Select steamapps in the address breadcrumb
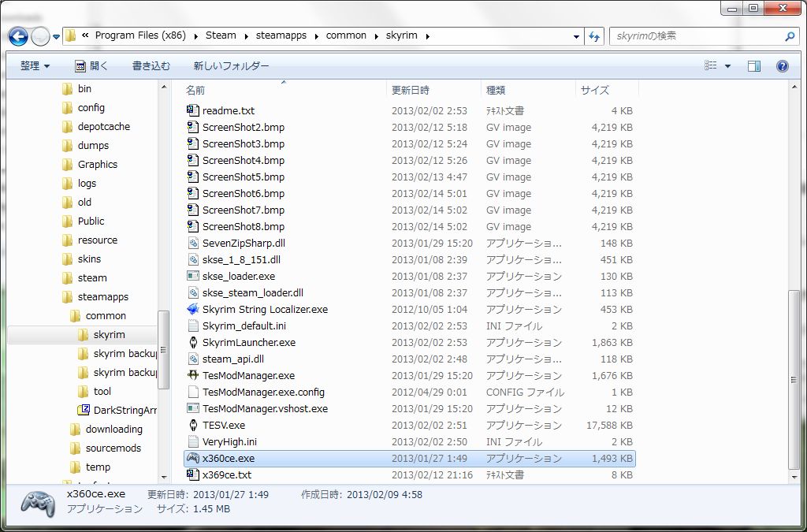The image size is (807, 532). pos(281,35)
